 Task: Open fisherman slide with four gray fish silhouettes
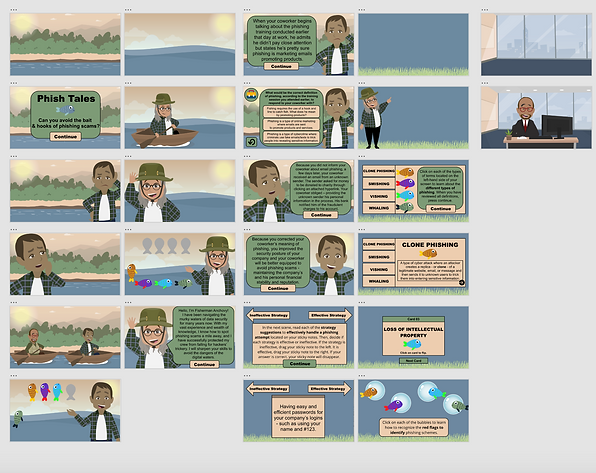tap(180, 264)
